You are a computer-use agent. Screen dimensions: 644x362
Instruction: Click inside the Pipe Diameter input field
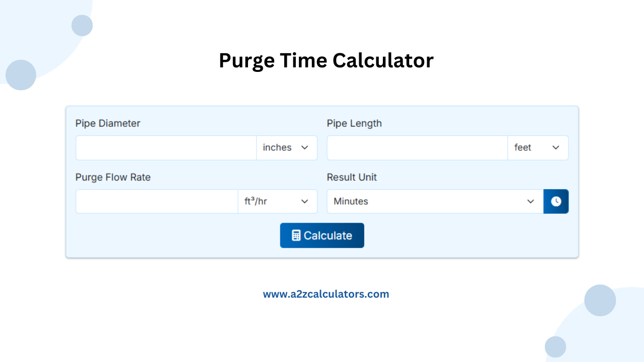point(166,147)
